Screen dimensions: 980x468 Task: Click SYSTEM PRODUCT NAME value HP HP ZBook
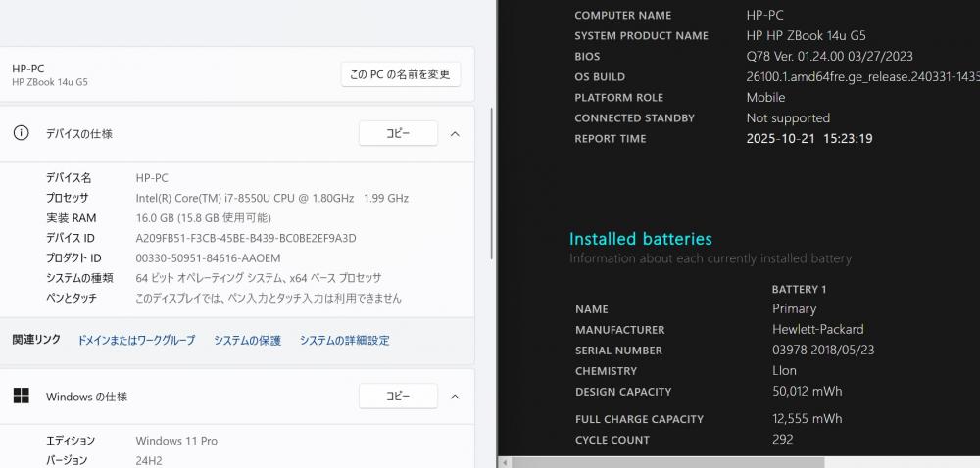[x=807, y=35]
